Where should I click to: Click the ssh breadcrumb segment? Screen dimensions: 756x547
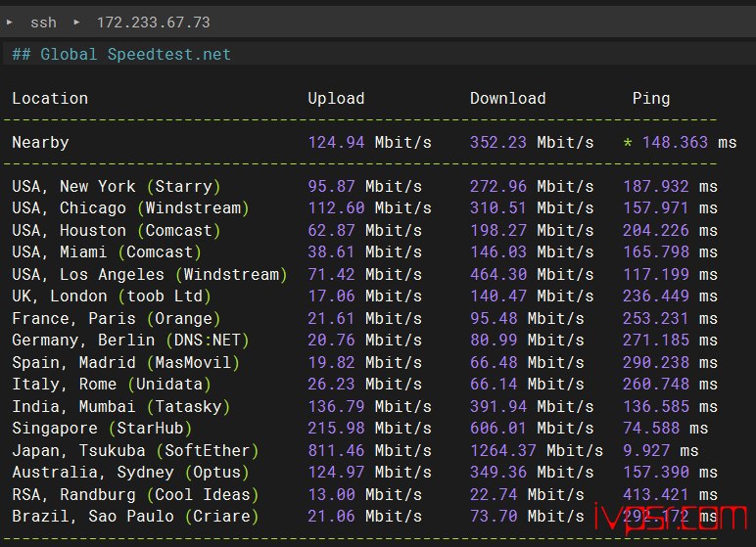tap(43, 23)
